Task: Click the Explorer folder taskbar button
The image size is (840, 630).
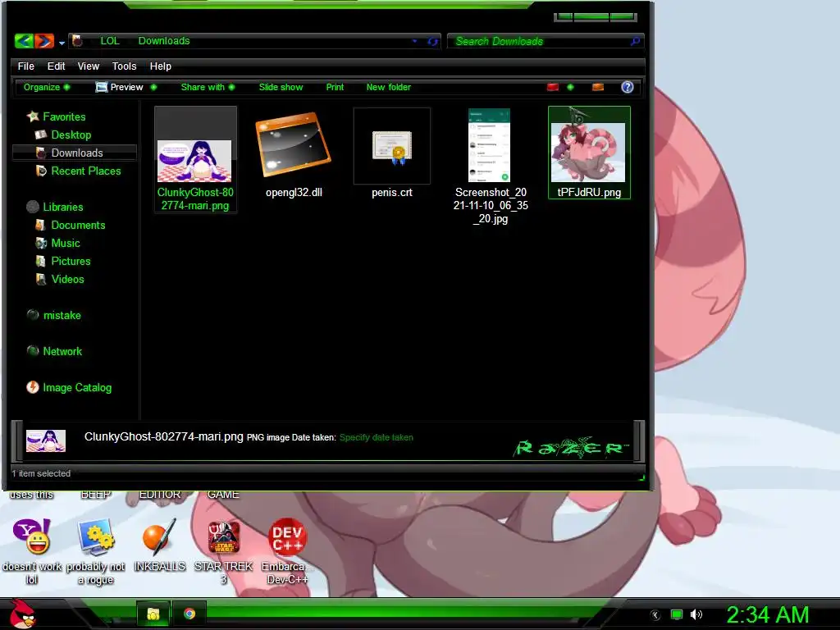Action: [153, 614]
